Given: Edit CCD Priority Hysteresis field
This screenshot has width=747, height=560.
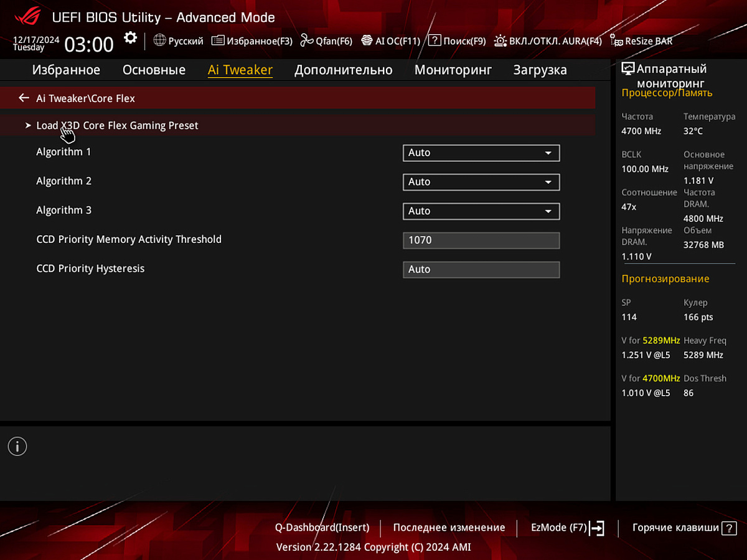Looking at the screenshot, I should [x=481, y=269].
